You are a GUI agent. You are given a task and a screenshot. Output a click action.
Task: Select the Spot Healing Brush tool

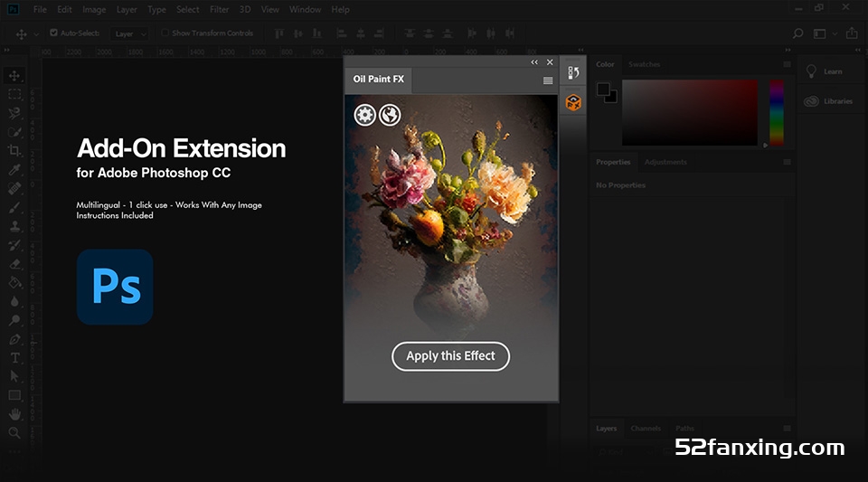[14, 188]
